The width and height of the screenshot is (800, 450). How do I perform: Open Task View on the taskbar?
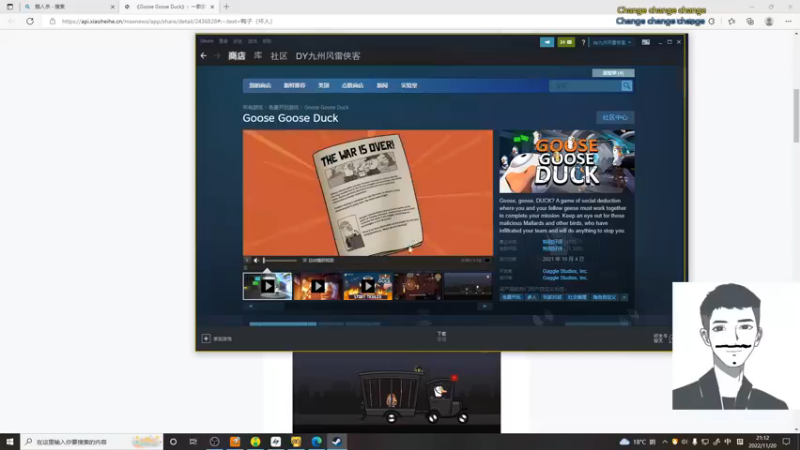coord(193,442)
